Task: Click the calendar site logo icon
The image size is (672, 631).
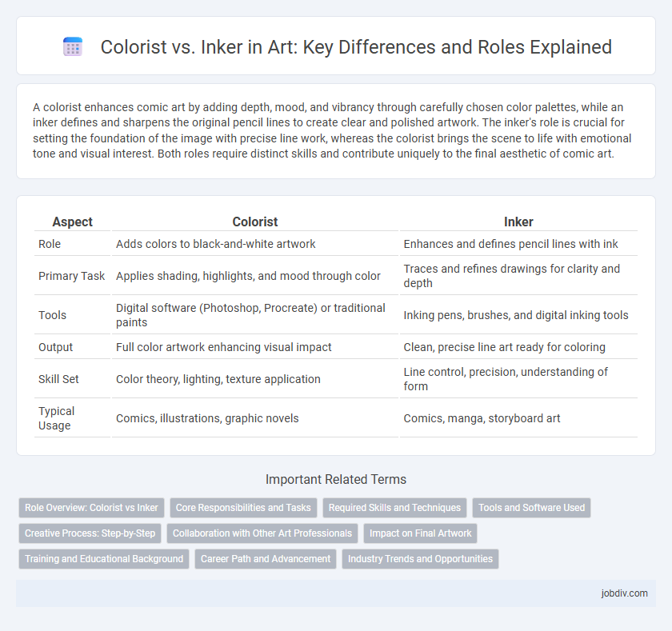Action: 73,46
